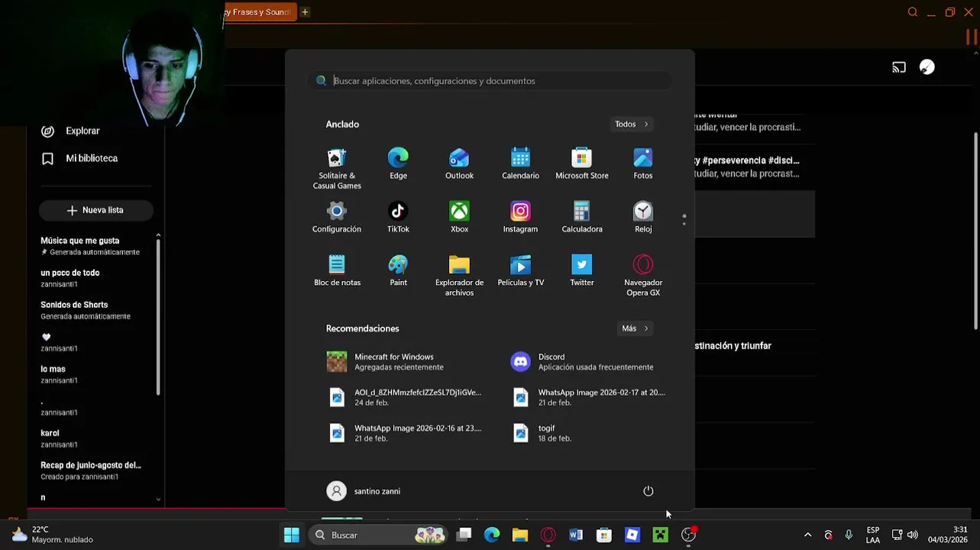The width and height of the screenshot is (980, 550).
Task: Open WhatsApp Image 2026-02-17 file
Action: point(590,397)
